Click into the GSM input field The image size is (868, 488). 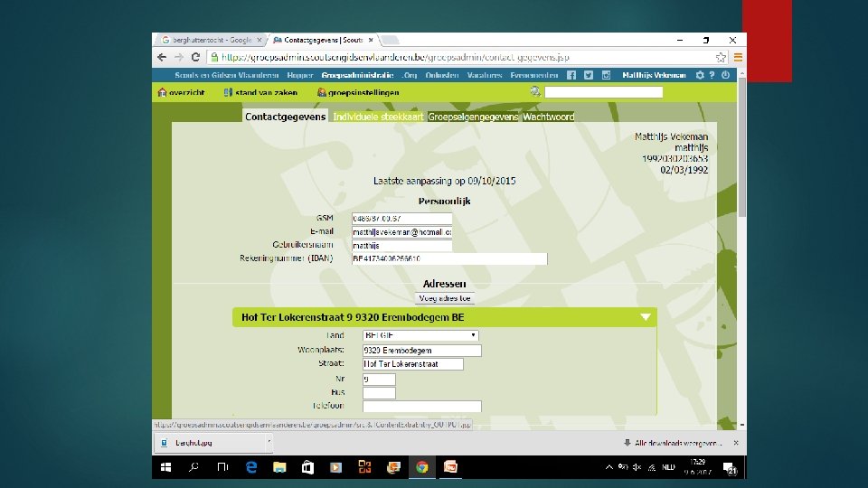coord(401,219)
